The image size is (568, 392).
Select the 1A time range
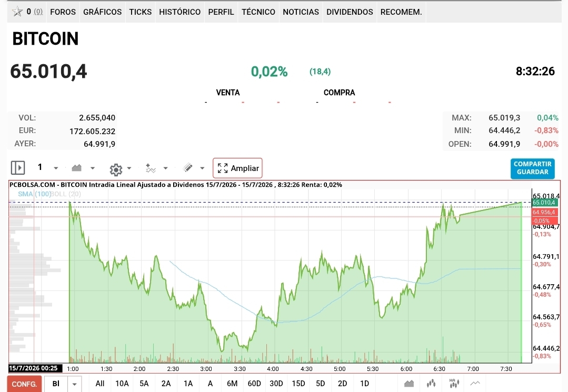tap(188, 384)
